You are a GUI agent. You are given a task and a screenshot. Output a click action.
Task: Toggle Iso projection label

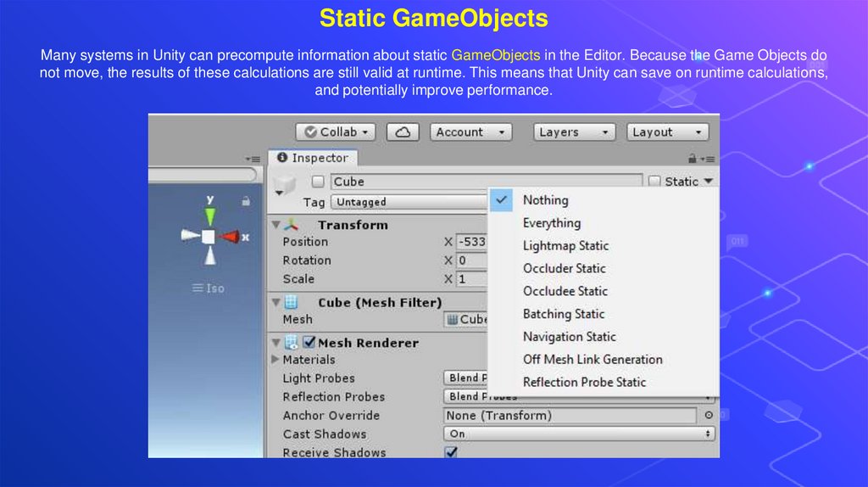[x=209, y=288]
